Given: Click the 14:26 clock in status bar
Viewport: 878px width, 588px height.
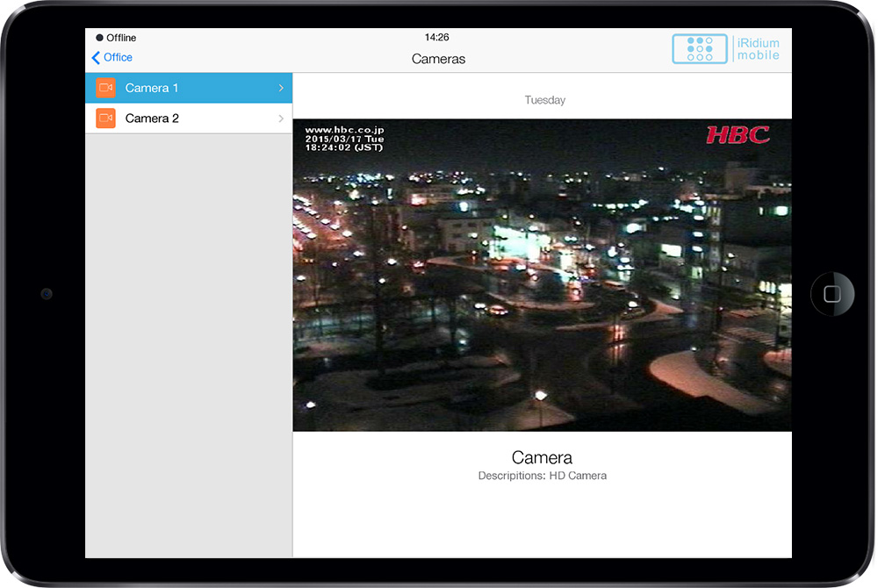Looking at the screenshot, I should pos(436,38).
